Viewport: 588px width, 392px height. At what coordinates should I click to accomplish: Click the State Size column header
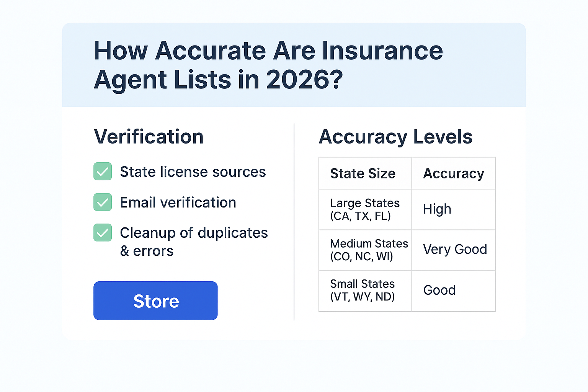point(363,173)
